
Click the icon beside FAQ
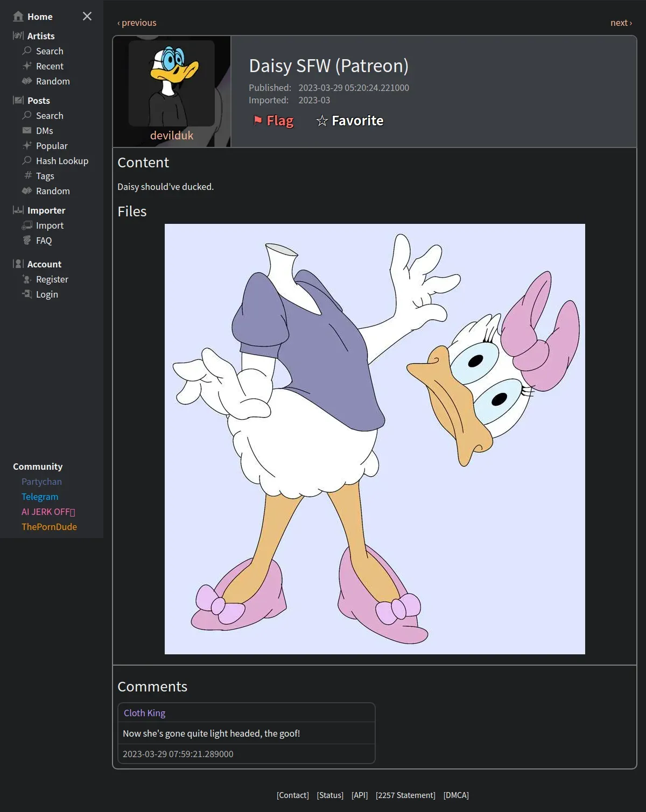pos(27,240)
